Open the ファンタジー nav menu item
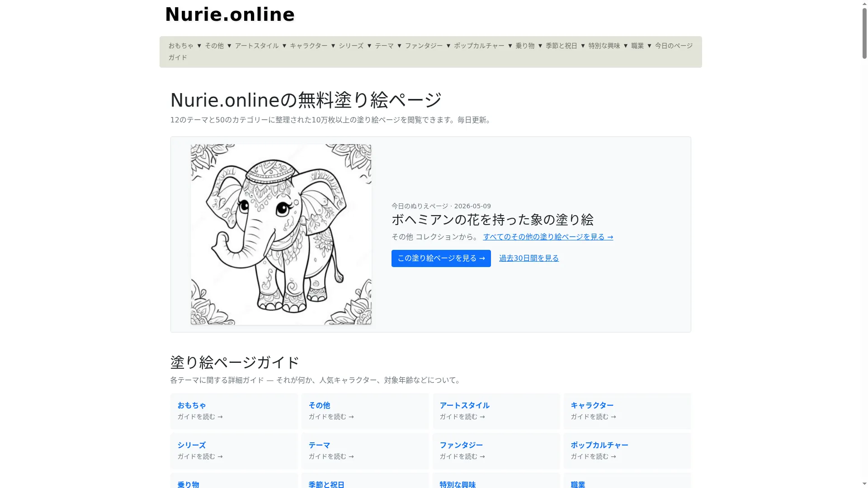This screenshot has width=868, height=488. click(424, 46)
